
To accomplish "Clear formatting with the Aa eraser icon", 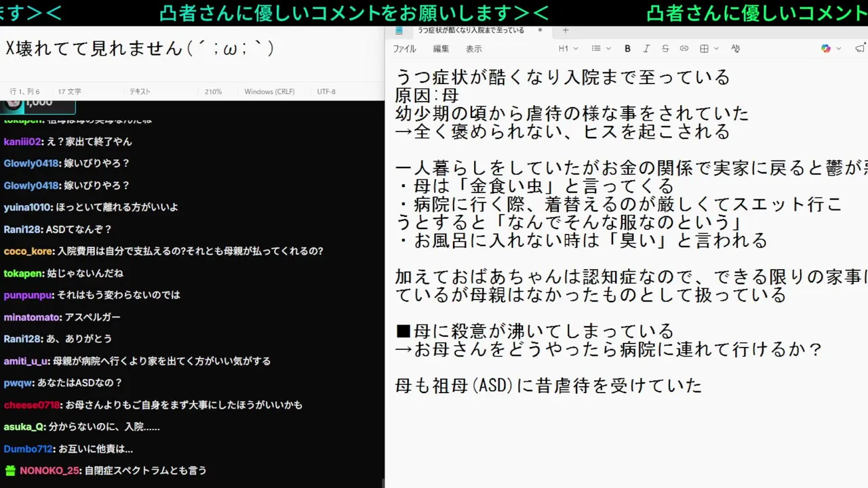I will click(x=736, y=49).
